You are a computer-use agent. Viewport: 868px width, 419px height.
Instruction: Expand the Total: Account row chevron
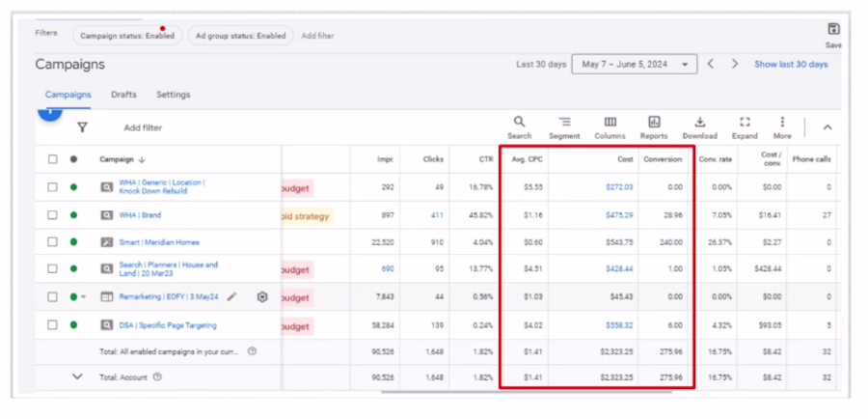[x=77, y=377]
